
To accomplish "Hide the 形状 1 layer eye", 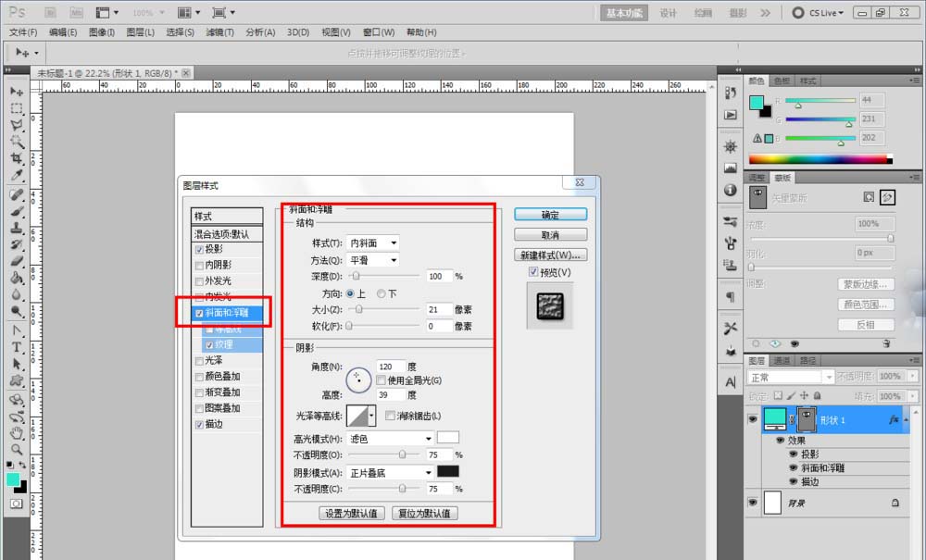I will click(x=752, y=419).
